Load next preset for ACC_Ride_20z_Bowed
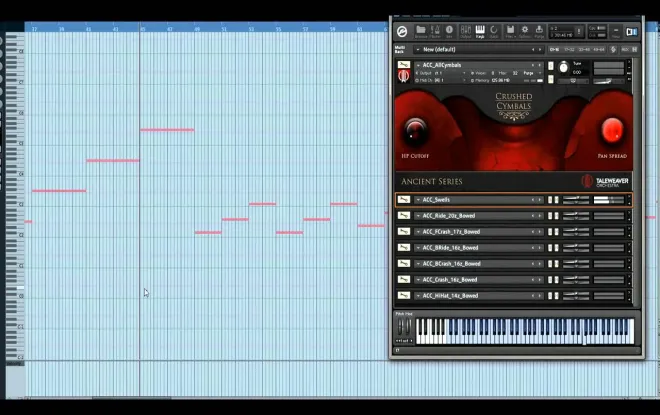Screen dimensions: 660x415 pyautogui.click(x=540, y=216)
